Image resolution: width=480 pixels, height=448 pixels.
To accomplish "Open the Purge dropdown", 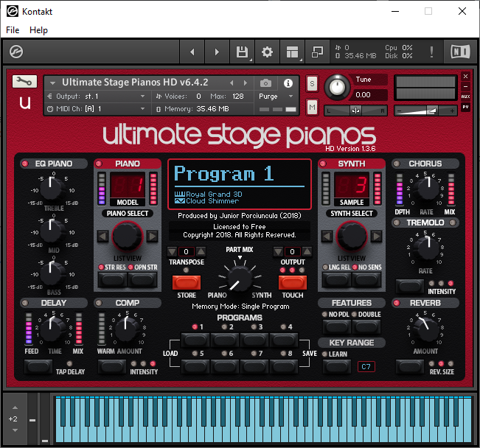I will (276, 96).
